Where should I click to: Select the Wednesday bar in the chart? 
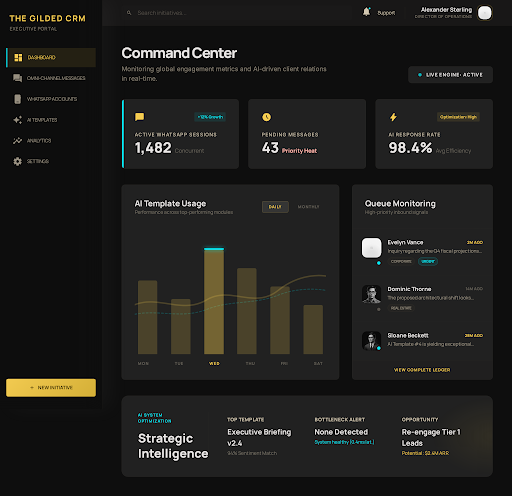coord(214,301)
